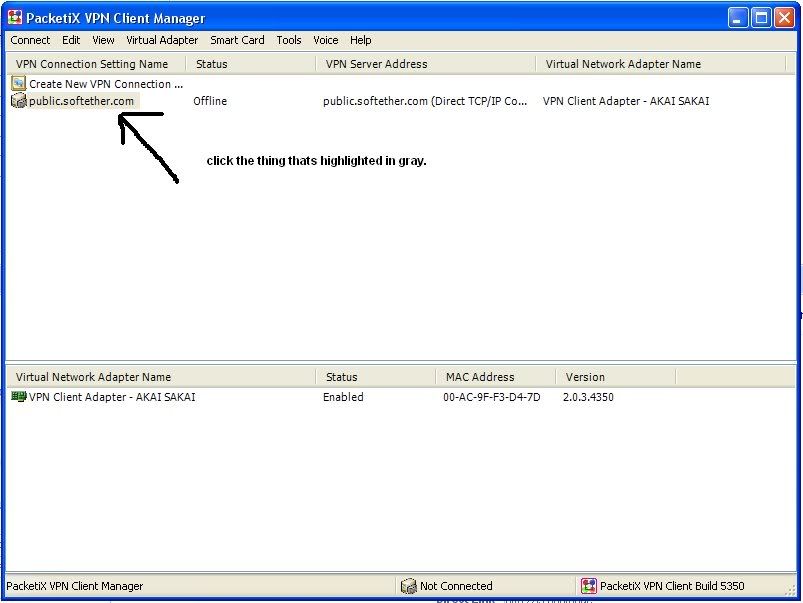The image size is (803, 603).
Task: Click the PacketiX VPN Client Build icon
Action: [x=588, y=586]
